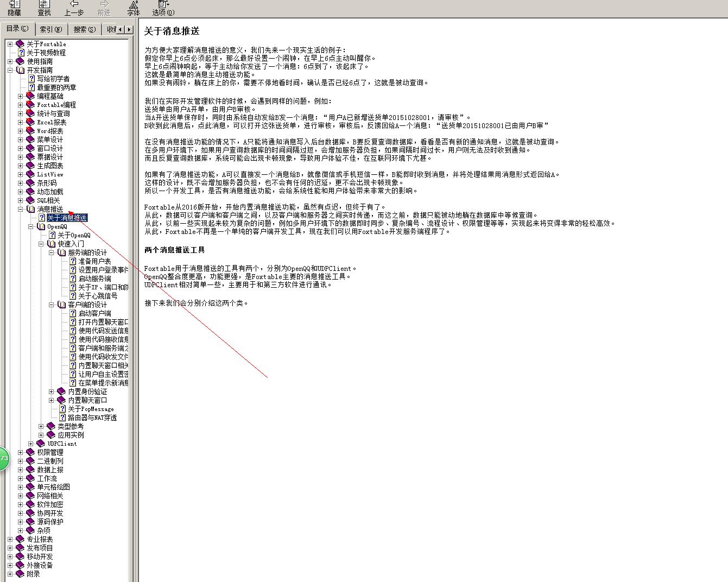Switch to the 目录(C) tab
The width and height of the screenshot is (728, 582).
point(17,28)
